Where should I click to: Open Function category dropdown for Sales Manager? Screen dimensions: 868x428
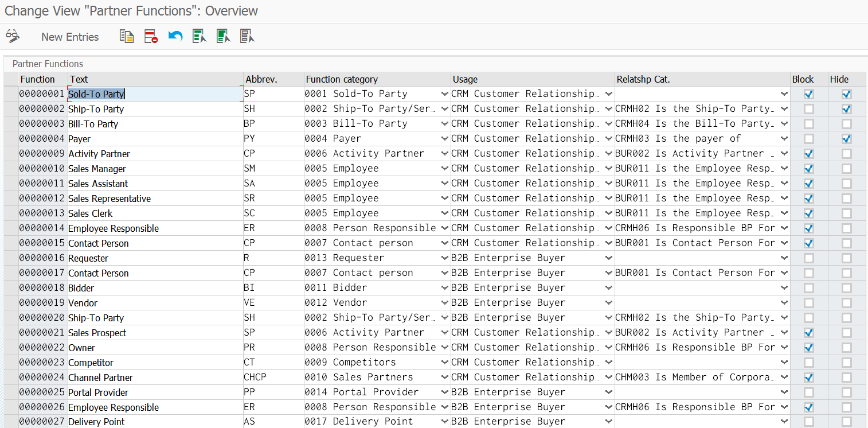click(x=445, y=169)
